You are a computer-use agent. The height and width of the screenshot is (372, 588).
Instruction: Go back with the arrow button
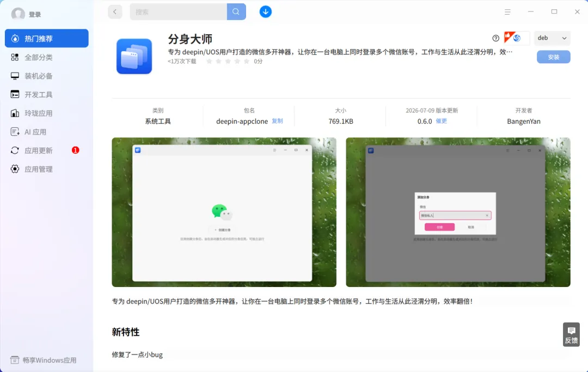coord(115,11)
